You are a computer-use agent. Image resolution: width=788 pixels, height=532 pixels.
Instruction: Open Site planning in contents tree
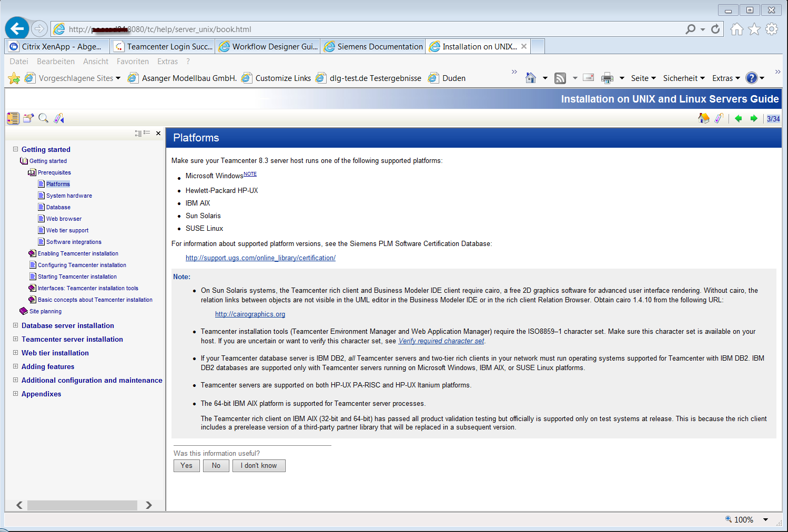(45, 311)
